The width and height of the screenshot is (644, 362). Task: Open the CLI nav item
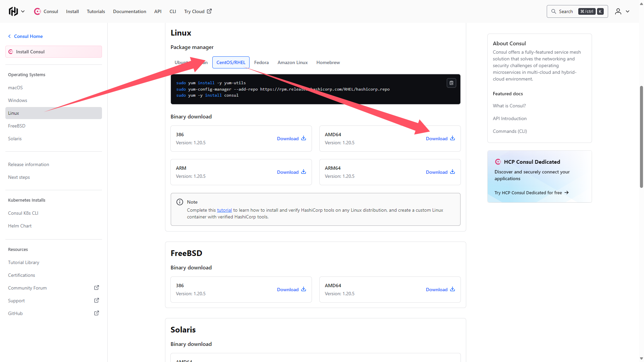tap(173, 11)
